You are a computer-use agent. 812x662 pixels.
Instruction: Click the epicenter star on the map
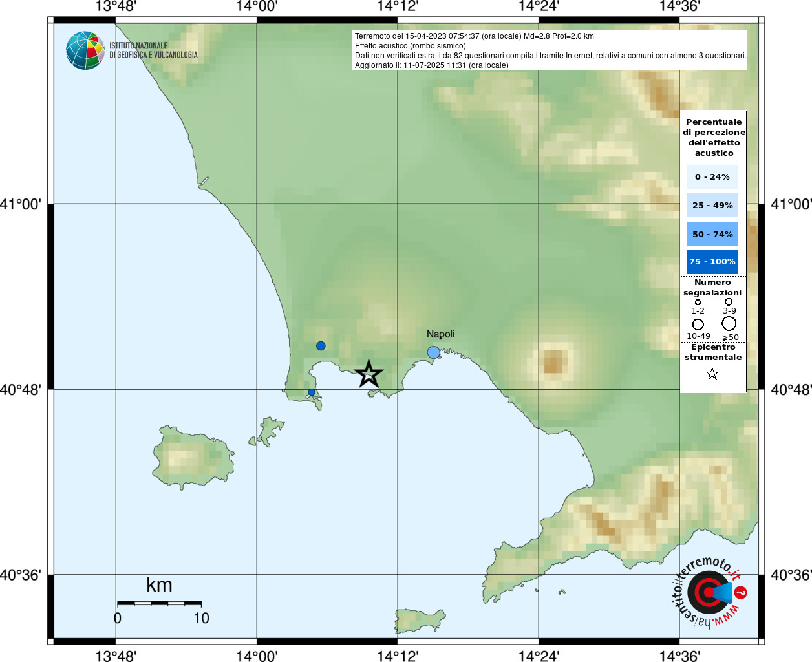[369, 374]
